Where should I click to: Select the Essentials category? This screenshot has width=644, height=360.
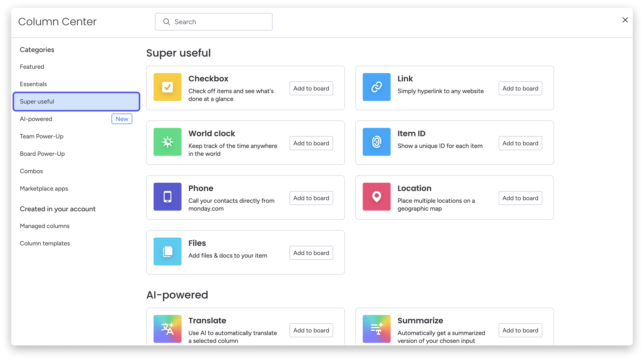coord(33,84)
